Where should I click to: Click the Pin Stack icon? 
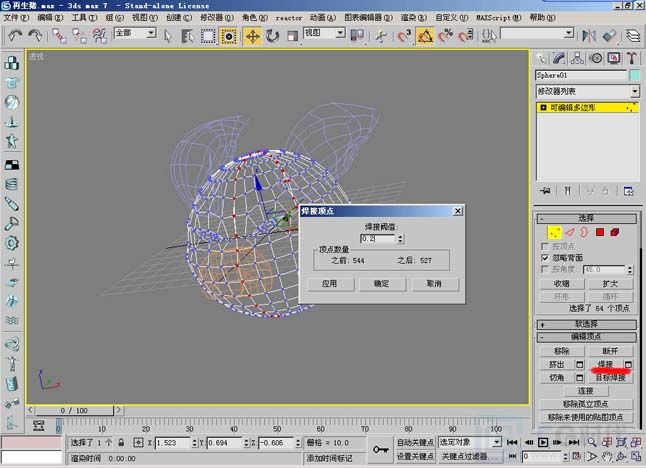coord(546,191)
